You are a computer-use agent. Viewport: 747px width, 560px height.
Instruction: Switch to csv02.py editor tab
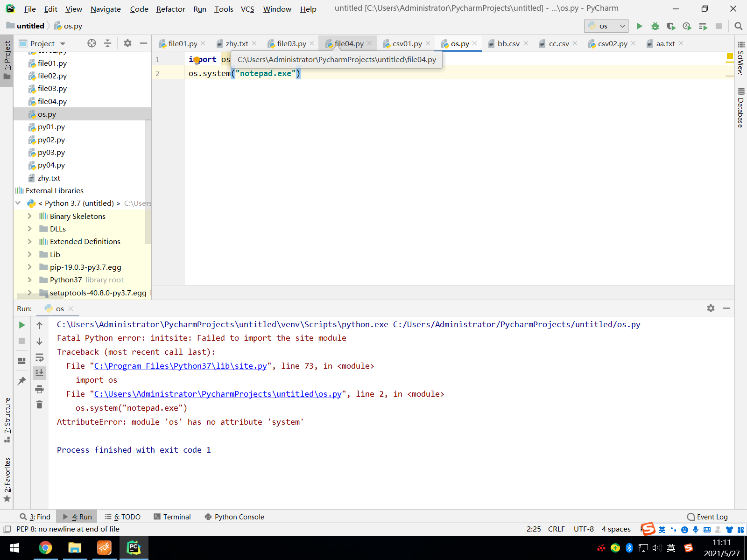[612, 43]
